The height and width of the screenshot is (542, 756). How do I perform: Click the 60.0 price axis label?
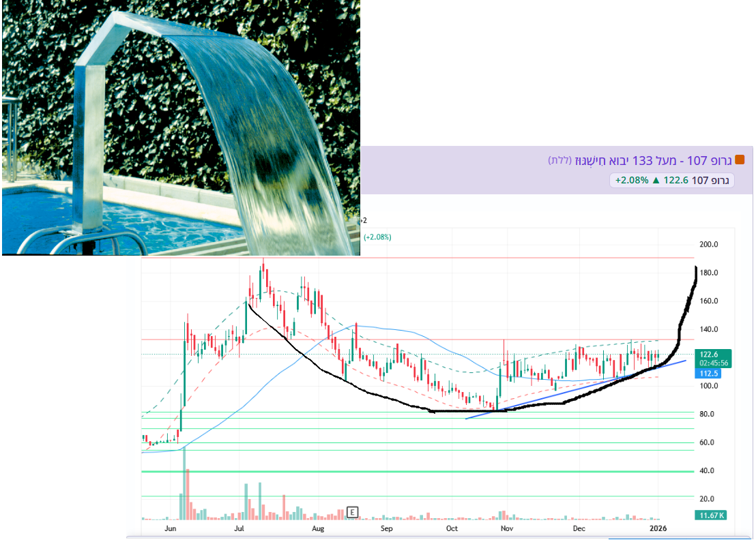(706, 442)
